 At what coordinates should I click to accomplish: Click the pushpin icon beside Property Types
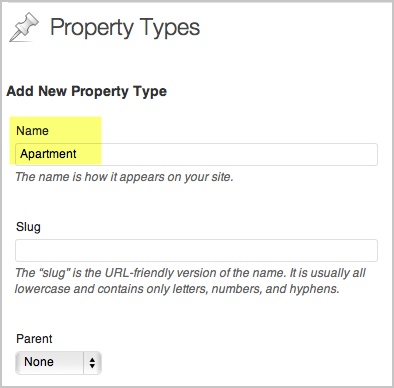24,27
